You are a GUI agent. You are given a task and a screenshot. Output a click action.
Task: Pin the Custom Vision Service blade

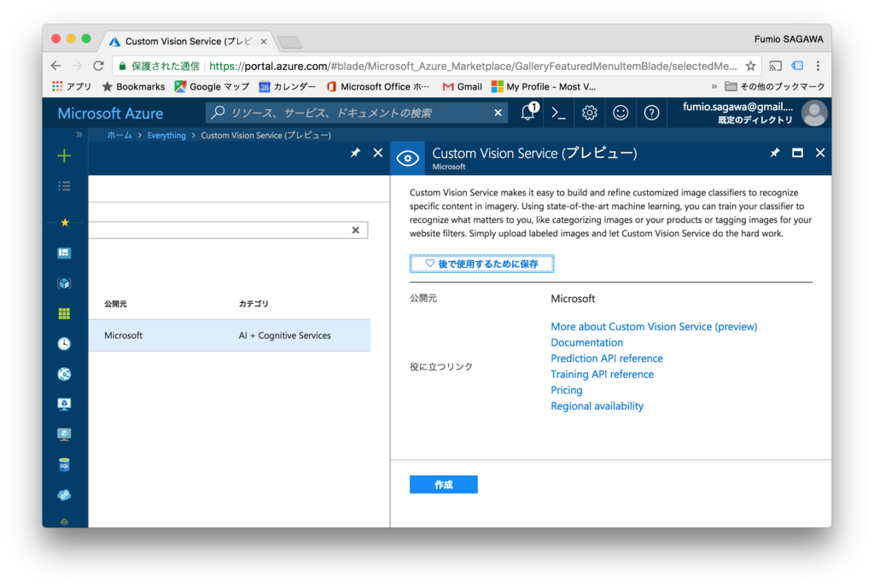point(775,153)
